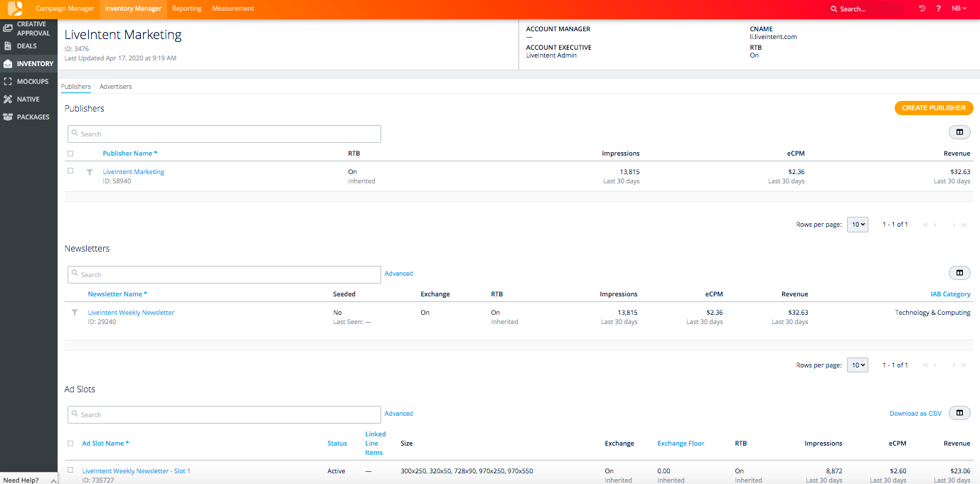
Task: Open the Newsletters rows per page selector
Action: (x=857, y=365)
